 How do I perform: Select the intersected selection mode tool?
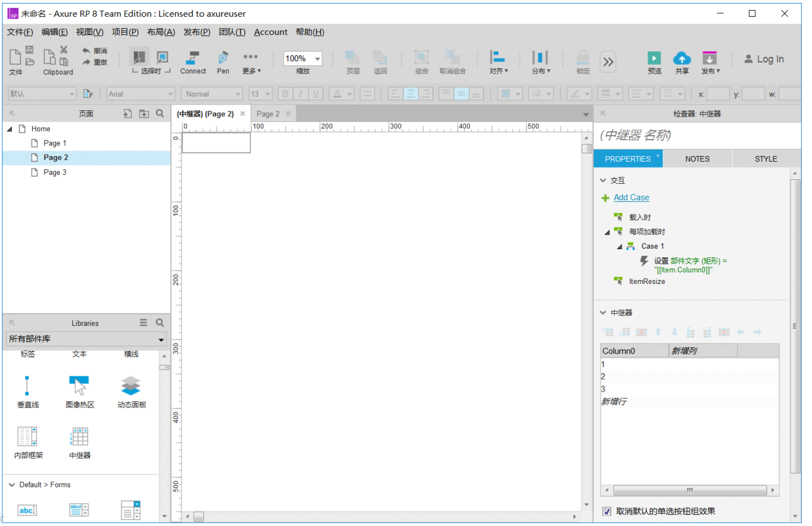point(139,57)
